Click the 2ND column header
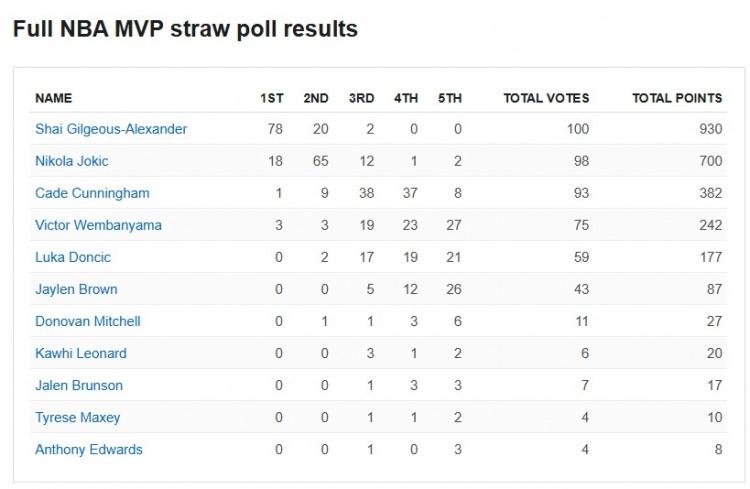 (316, 98)
